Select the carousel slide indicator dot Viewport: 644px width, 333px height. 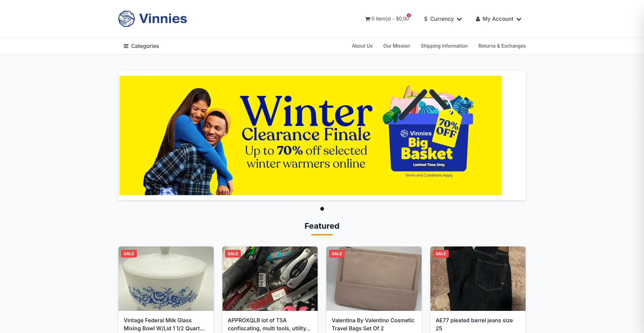coord(322,209)
